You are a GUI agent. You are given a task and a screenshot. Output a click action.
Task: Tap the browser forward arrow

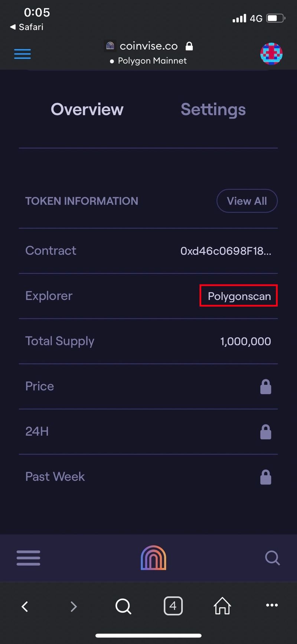tap(74, 606)
